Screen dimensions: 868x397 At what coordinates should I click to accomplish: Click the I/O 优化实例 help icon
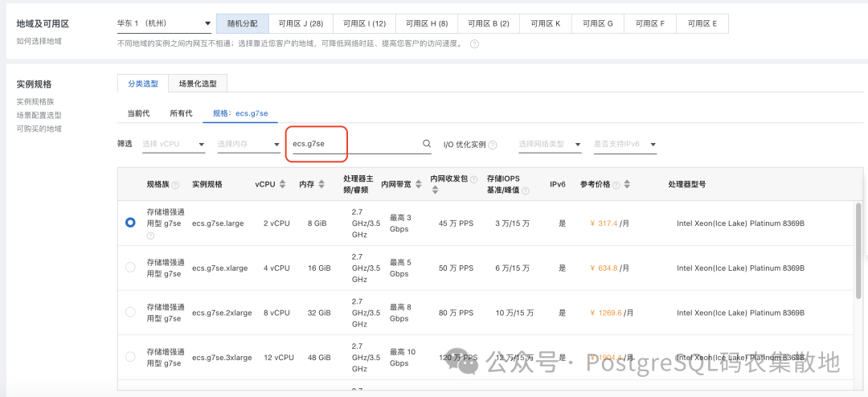click(492, 145)
